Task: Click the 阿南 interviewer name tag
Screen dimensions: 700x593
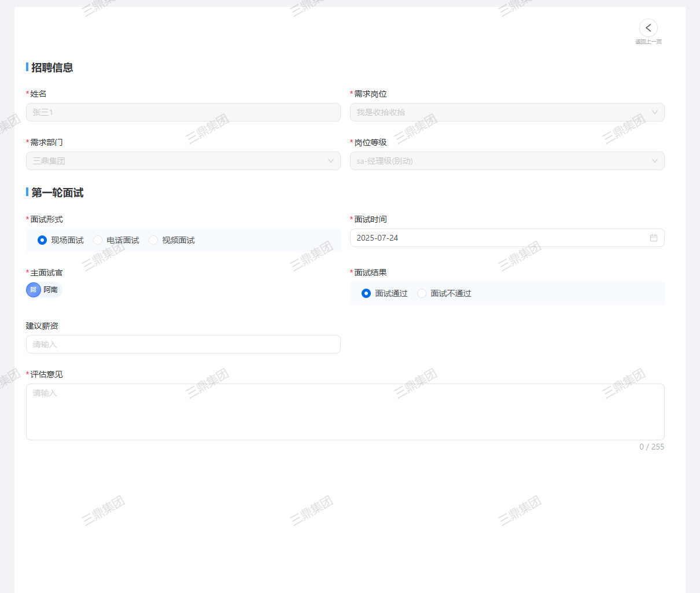Action: coord(50,290)
